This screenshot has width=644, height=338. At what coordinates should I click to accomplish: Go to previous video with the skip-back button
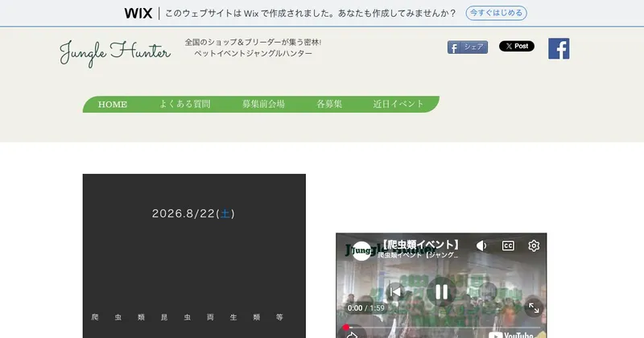click(395, 292)
